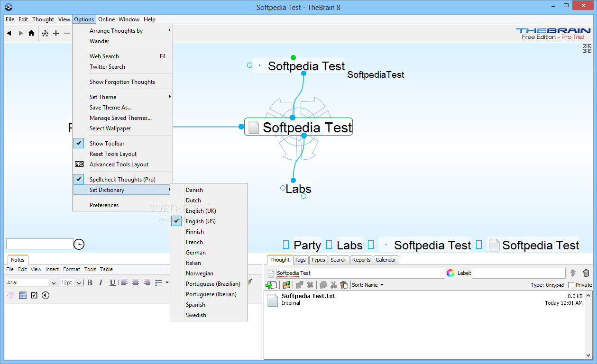Check the Private checkbox

[571, 285]
